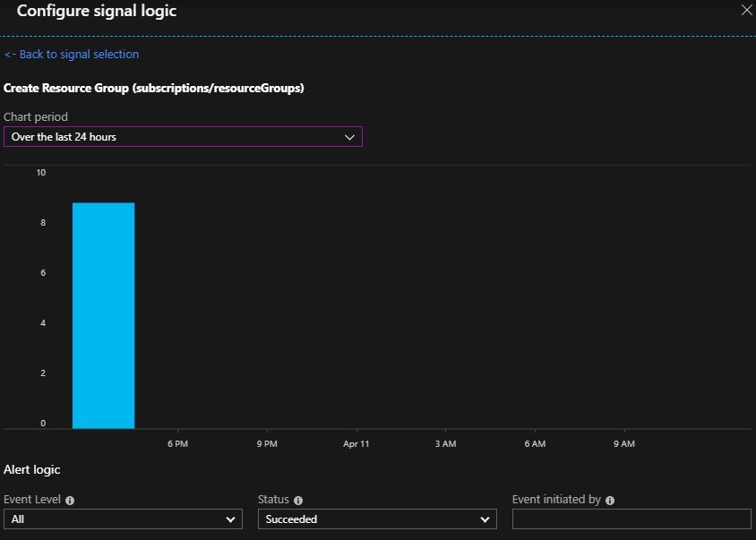
Task: Close the Configure signal logic panel
Action: (x=746, y=10)
